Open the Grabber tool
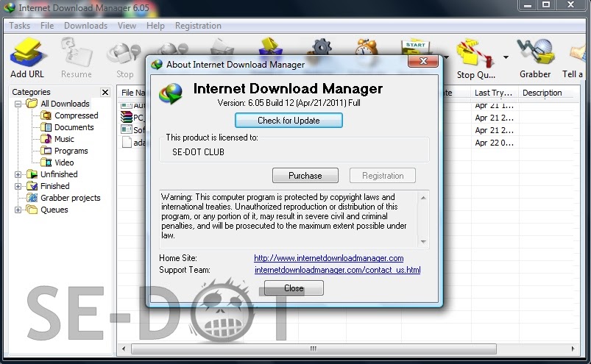 click(x=535, y=57)
